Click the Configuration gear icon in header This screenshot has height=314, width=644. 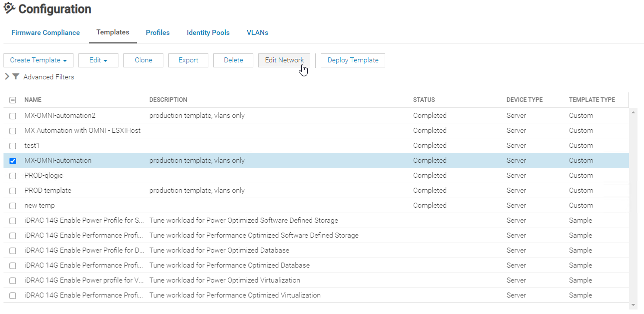pyautogui.click(x=9, y=8)
